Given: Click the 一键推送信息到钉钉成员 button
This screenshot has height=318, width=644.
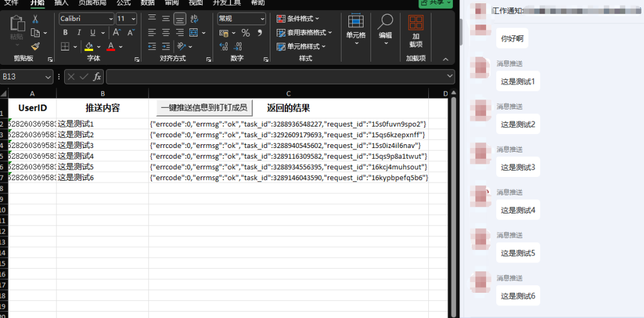Looking at the screenshot, I should pyautogui.click(x=204, y=108).
